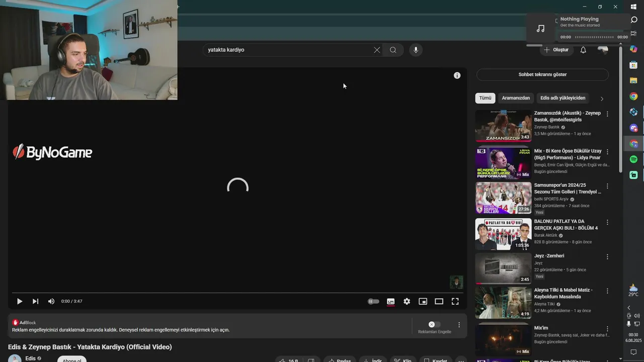The width and height of the screenshot is (644, 362).
Task: Open the Oluştur create button
Action: (556, 50)
